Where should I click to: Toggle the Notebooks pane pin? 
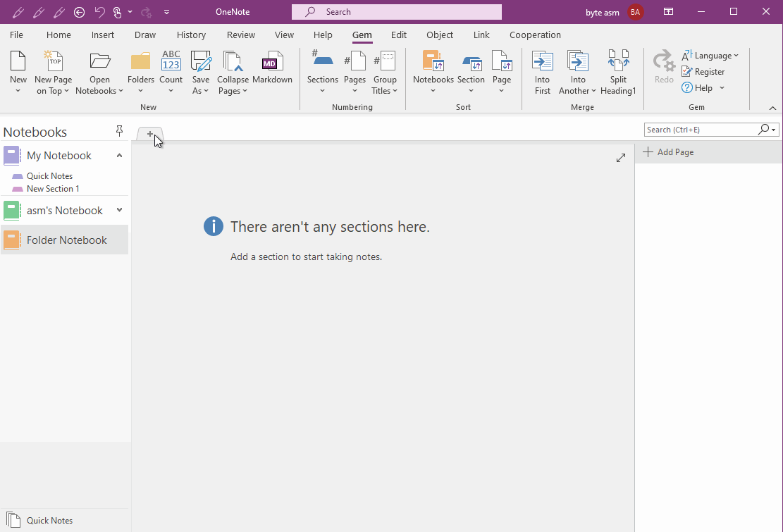click(x=119, y=131)
